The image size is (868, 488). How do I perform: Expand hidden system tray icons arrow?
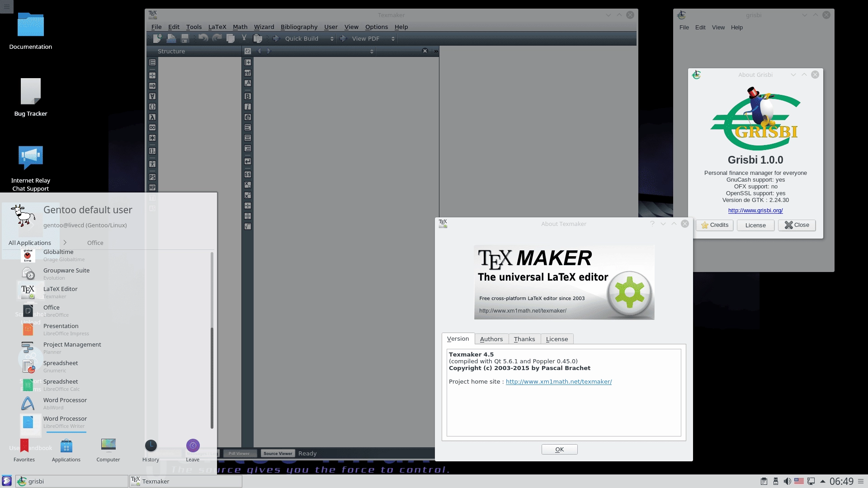[x=823, y=481]
